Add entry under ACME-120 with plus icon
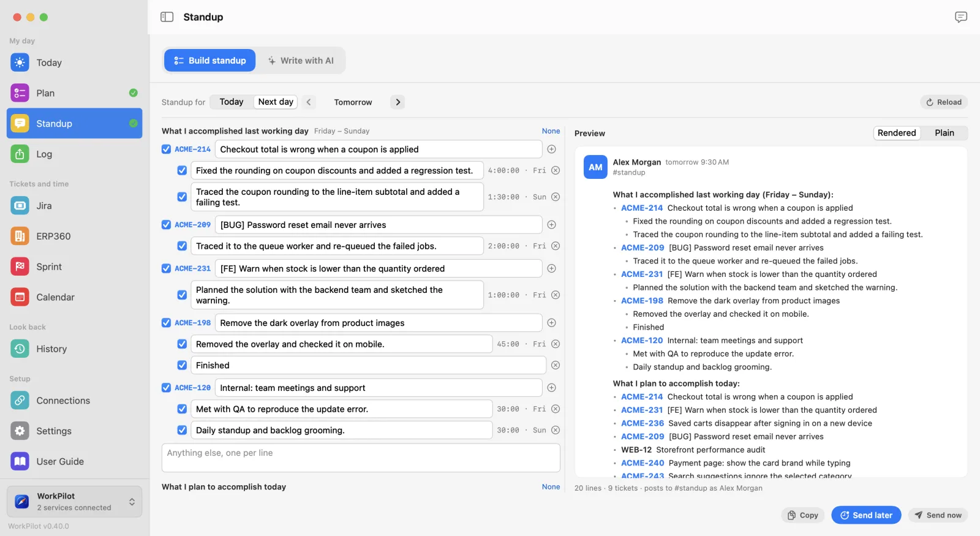This screenshot has width=980, height=536. pos(551,388)
